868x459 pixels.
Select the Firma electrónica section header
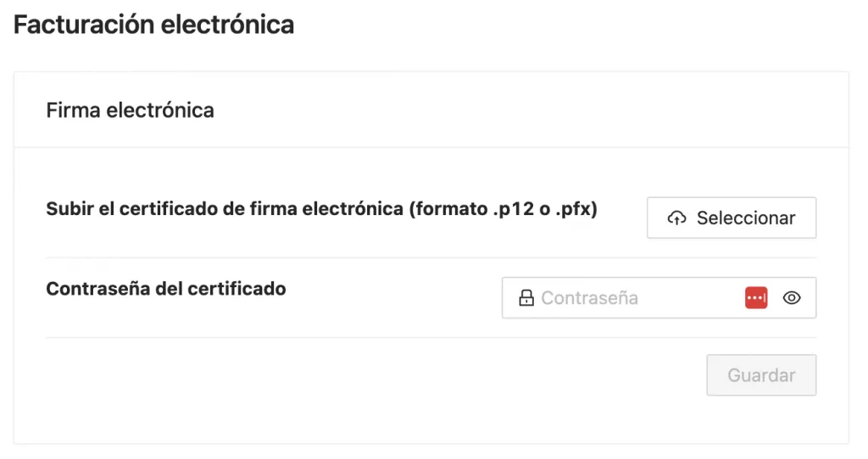(x=130, y=110)
